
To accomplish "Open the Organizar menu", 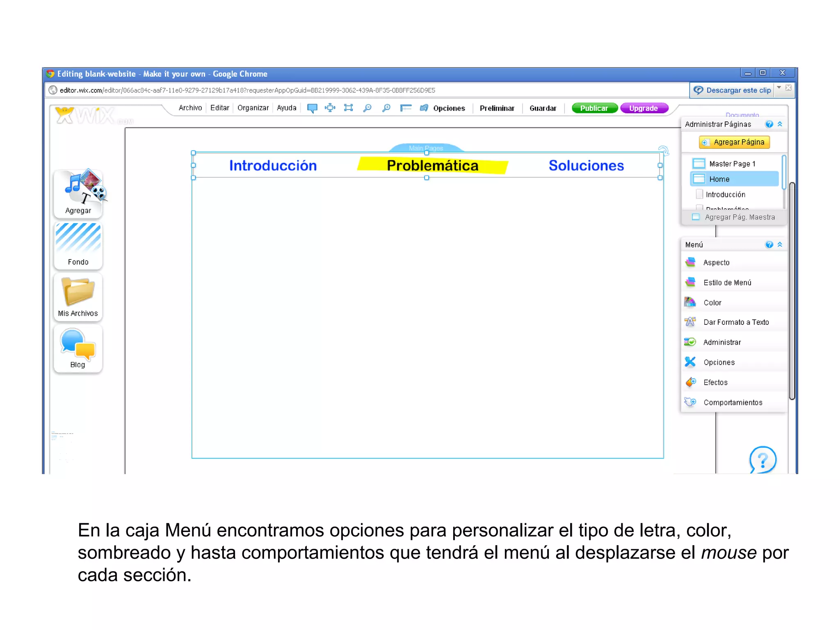I will click(253, 108).
